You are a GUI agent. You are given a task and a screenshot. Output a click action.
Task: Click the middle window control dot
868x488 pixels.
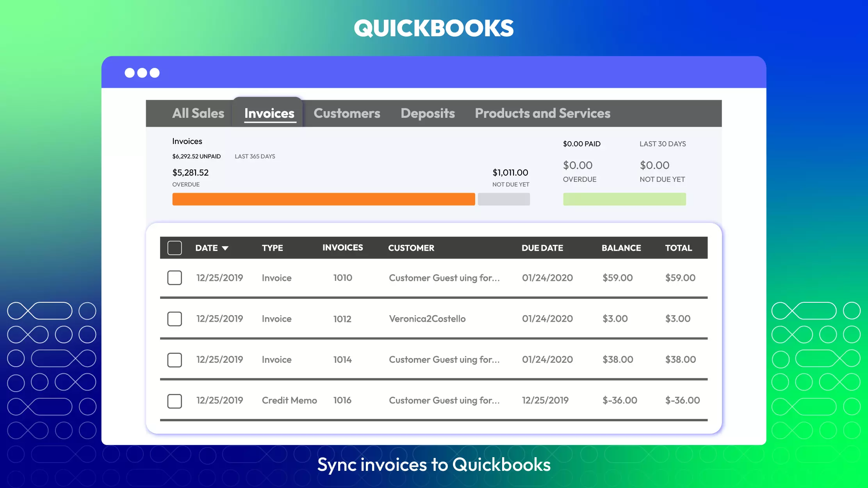click(142, 73)
